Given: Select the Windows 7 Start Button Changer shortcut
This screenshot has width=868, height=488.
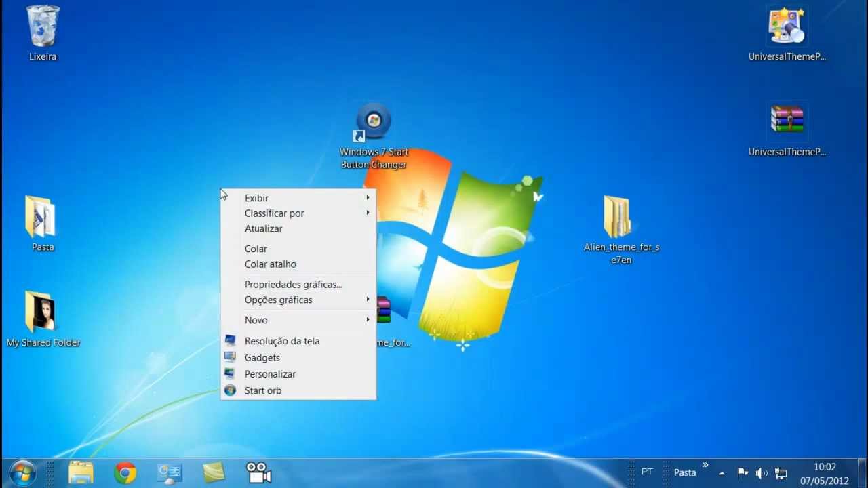Looking at the screenshot, I should (373, 122).
